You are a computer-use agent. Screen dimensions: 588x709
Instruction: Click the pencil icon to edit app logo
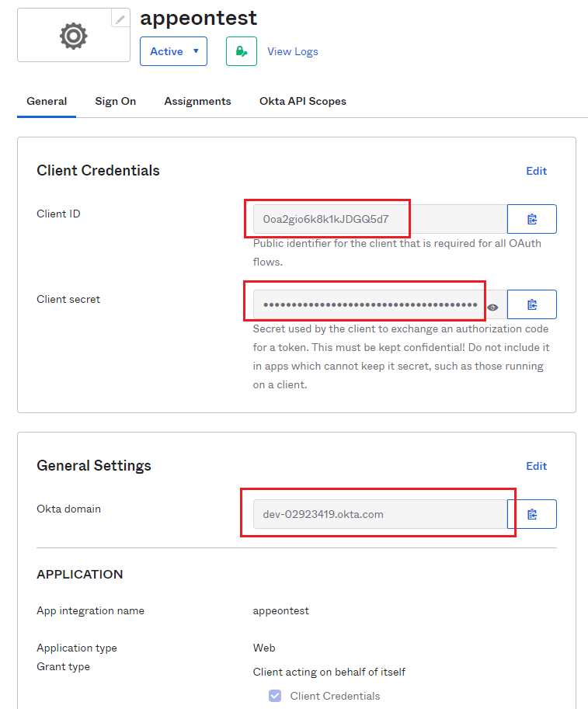click(x=120, y=19)
